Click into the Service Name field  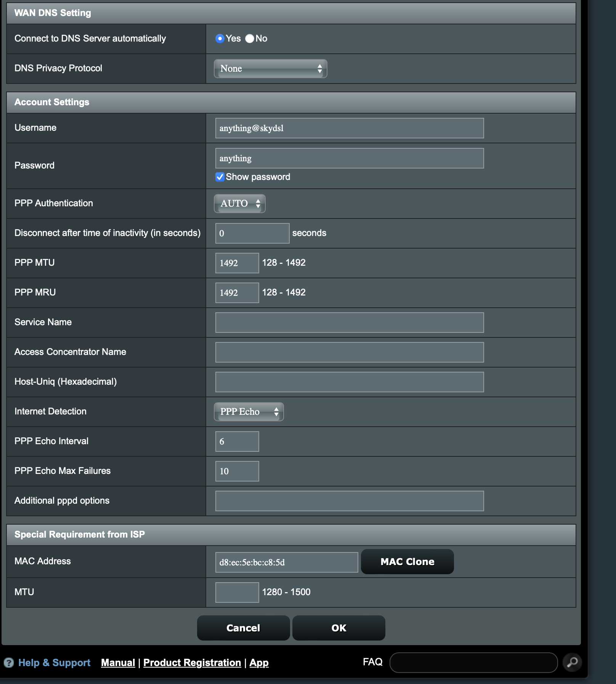(349, 323)
